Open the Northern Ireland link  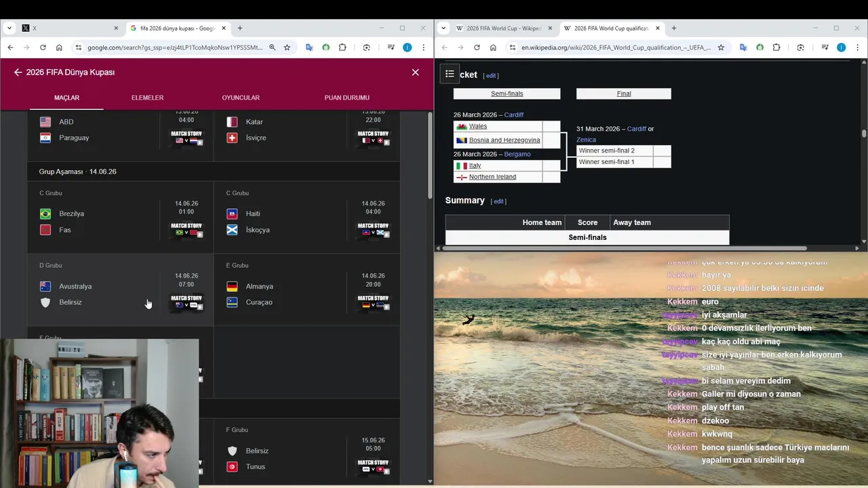tap(492, 177)
